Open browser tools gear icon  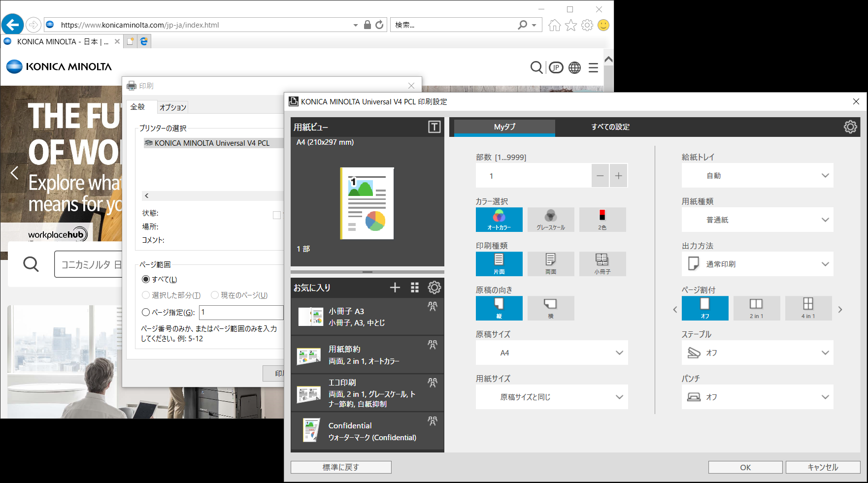(587, 25)
